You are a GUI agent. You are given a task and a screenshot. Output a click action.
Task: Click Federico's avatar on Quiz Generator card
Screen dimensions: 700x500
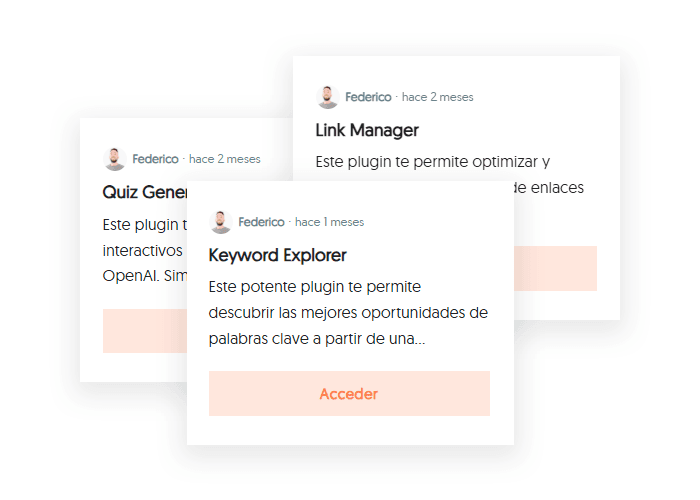click(x=115, y=159)
